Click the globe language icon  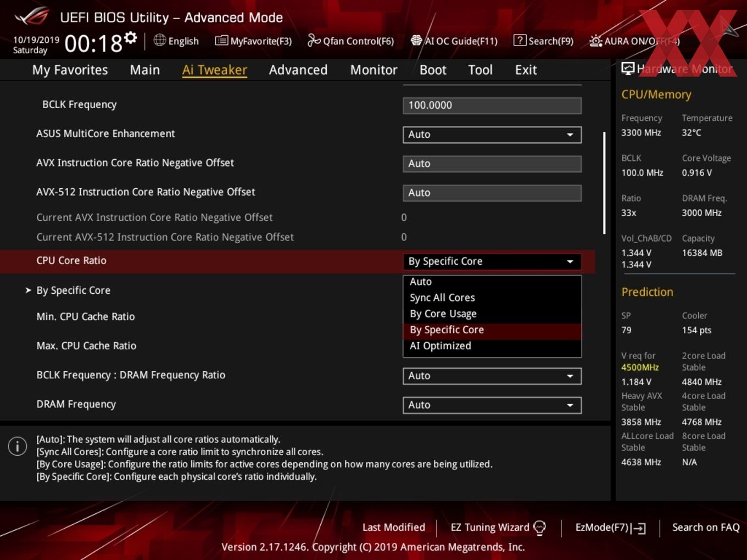[x=159, y=41]
